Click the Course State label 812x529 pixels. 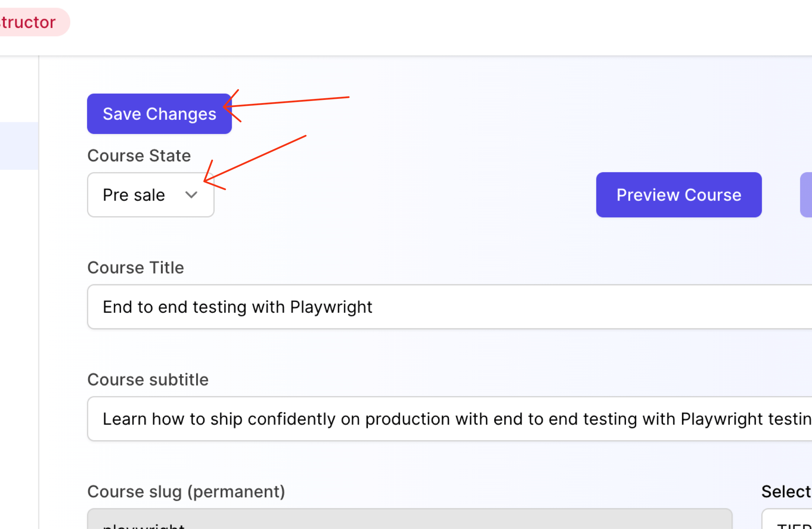(x=139, y=155)
